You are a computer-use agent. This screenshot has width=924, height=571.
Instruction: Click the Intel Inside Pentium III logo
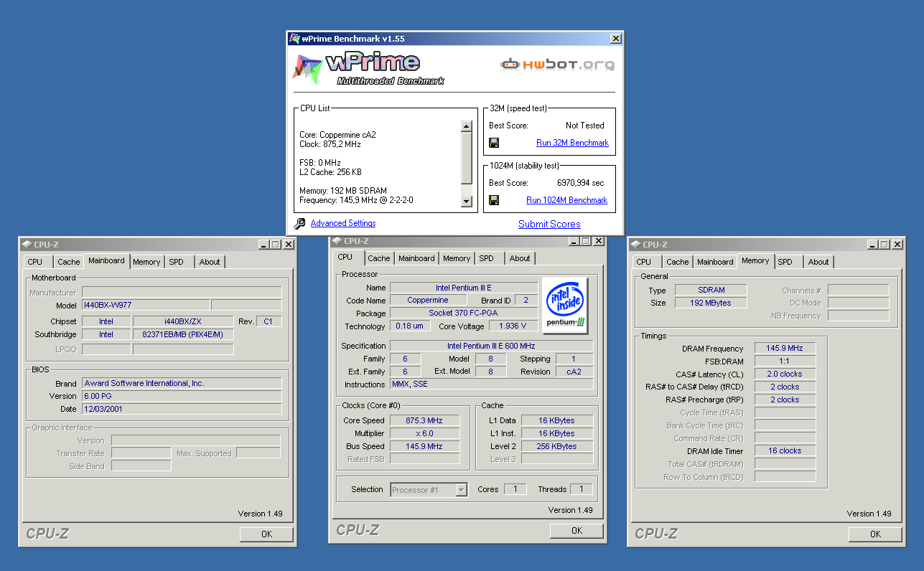[x=565, y=306]
